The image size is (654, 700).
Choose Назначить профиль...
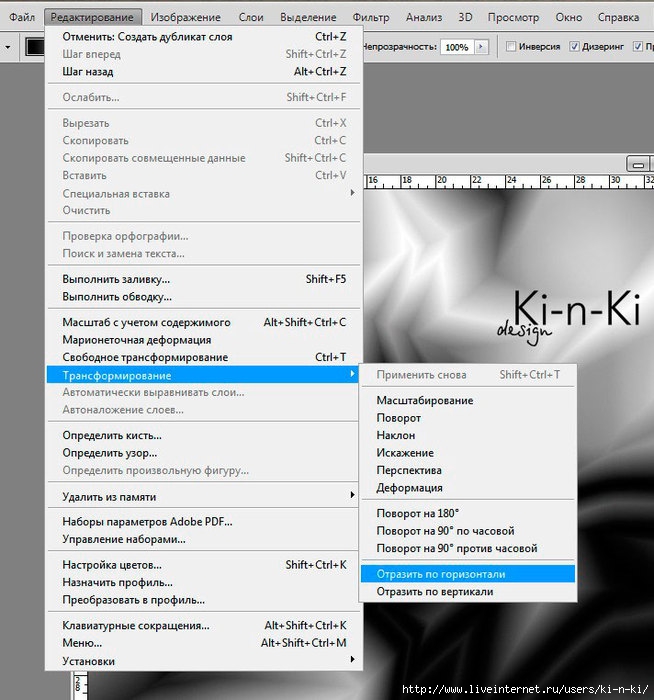point(204,582)
